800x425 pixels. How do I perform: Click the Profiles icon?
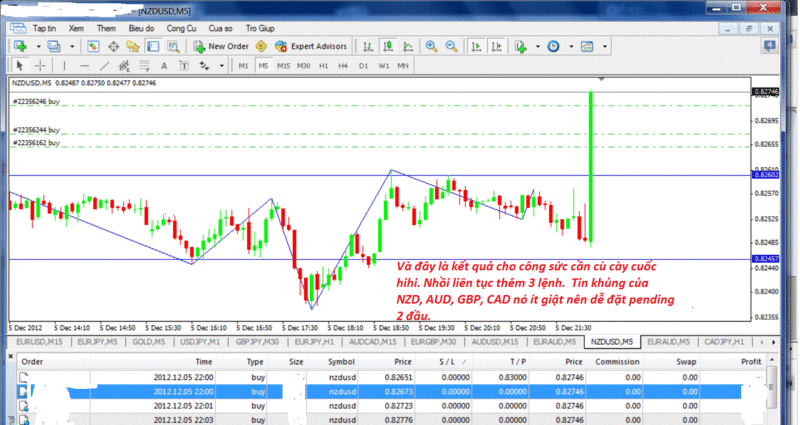click(x=54, y=46)
